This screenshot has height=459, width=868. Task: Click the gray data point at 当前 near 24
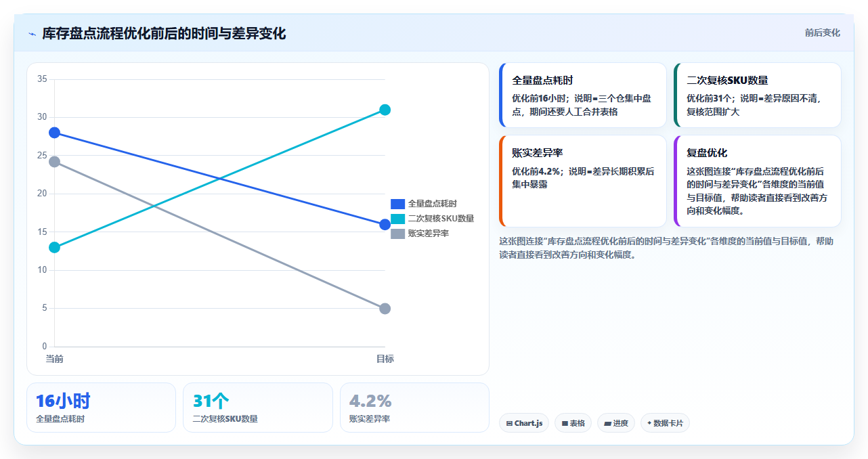pyautogui.click(x=54, y=162)
